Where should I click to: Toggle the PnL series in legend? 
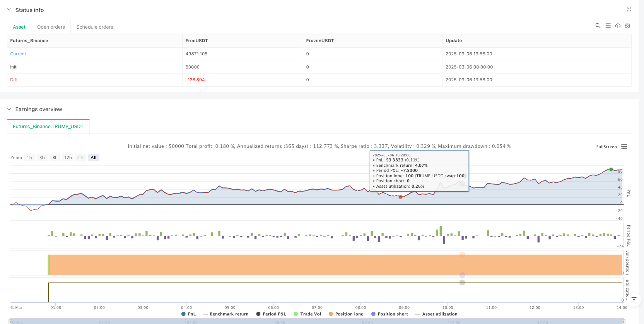pyautogui.click(x=188, y=314)
